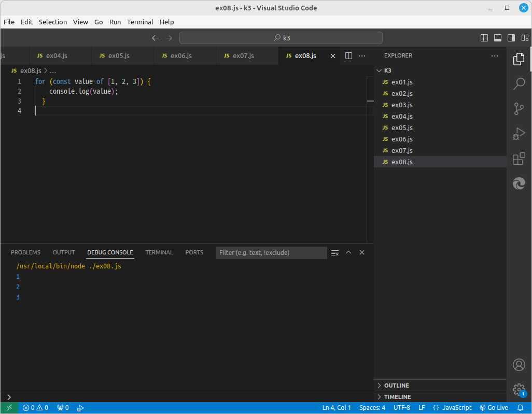The height and width of the screenshot is (414, 532).
Task: Switch to the ex05.js editor tab
Action: click(122, 56)
